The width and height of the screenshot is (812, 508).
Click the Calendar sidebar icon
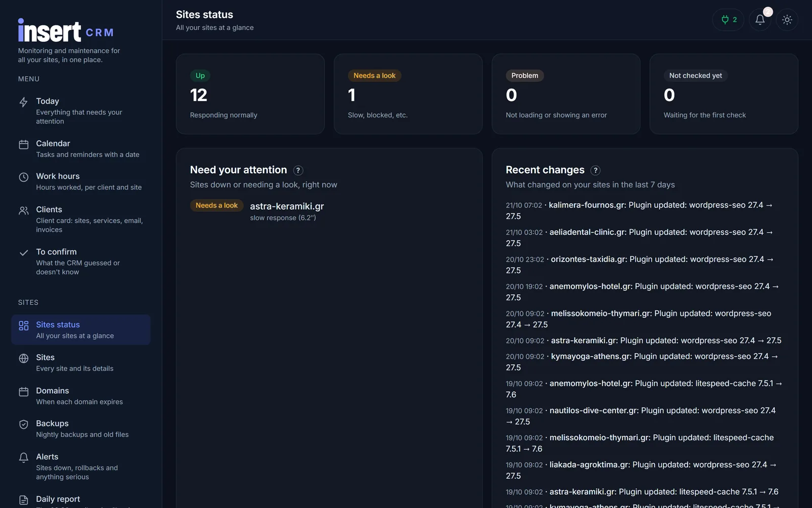pos(23,145)
